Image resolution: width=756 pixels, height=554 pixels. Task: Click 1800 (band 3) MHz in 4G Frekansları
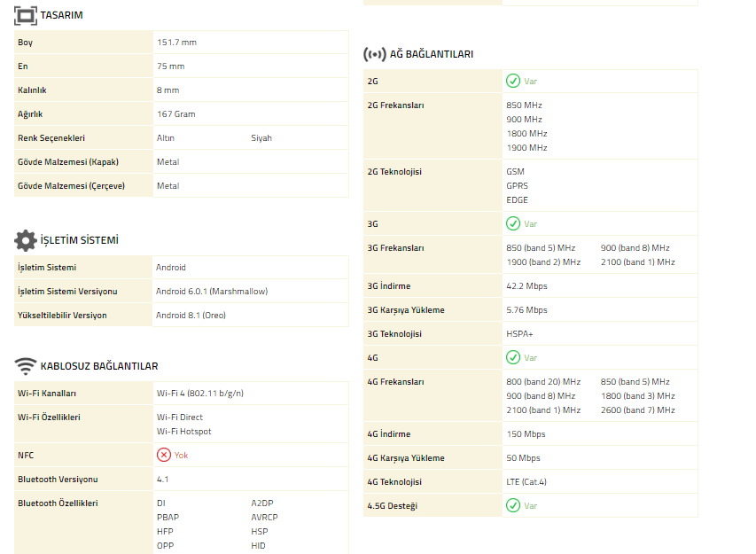638,396
